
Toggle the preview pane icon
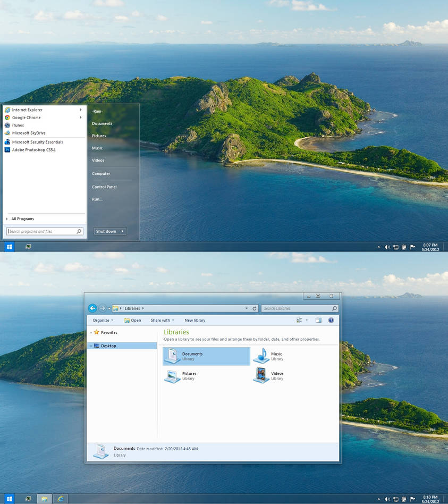click(x=318, y=320)
